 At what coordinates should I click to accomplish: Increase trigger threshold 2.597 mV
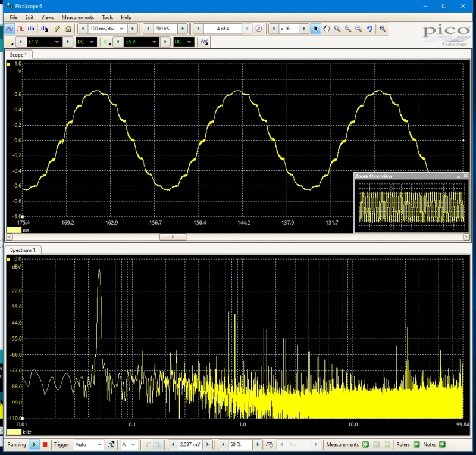point(208,445)
